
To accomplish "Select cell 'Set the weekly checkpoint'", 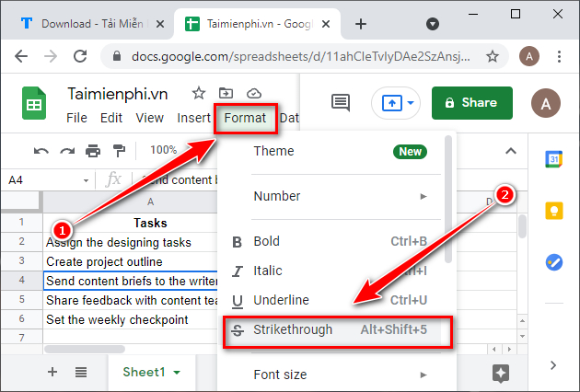I will coord(130,319).
